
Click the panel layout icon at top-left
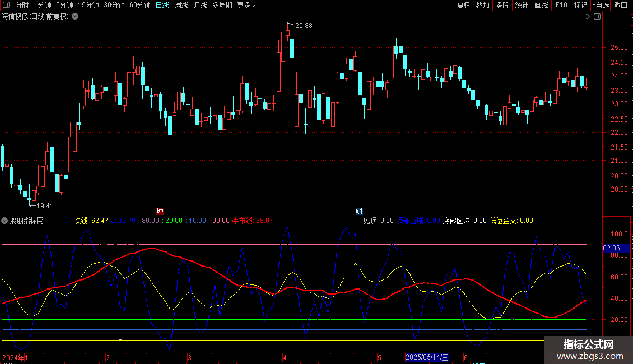click(x=6, y=5)
